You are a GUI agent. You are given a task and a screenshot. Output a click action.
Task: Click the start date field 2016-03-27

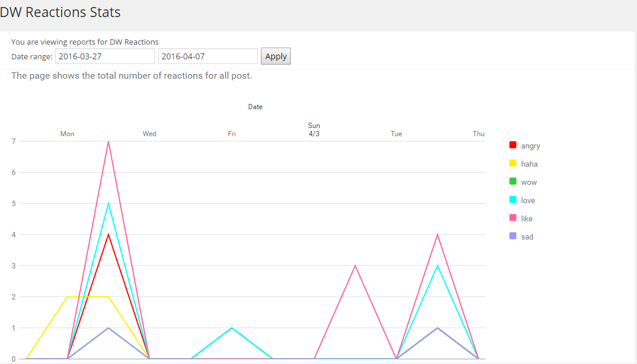click(105, 56)
